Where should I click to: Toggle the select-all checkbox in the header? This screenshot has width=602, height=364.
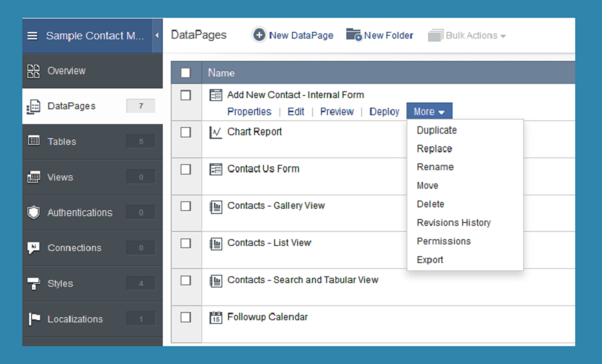pyautogui.click(x=186, y=73)
